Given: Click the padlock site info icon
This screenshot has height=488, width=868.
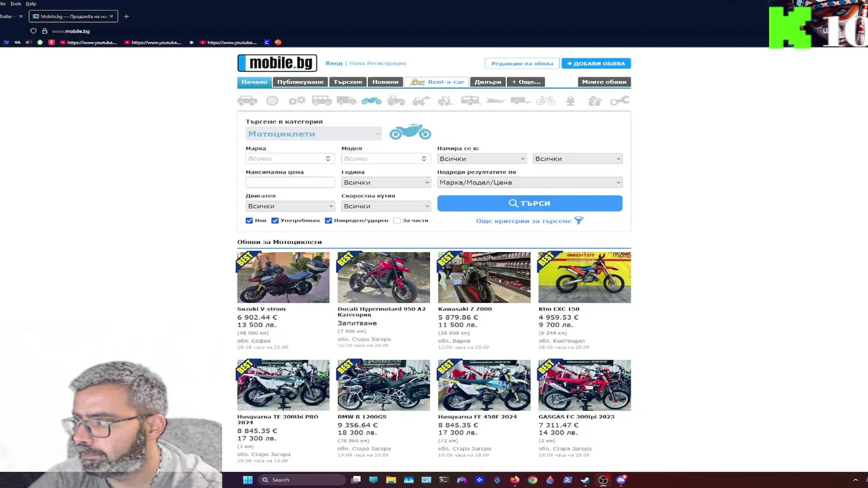Looking at the screenshot, I should click(x=45, y=31).
